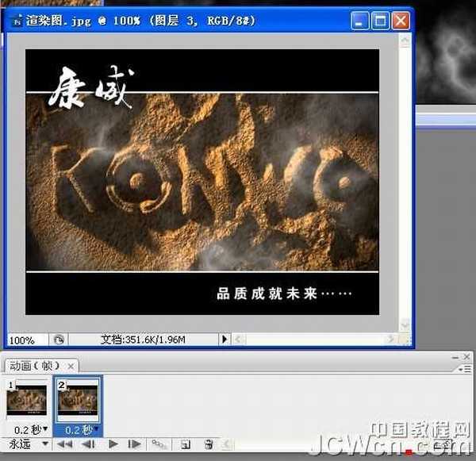Expand the document info arrow menu
476x461 pixels.
tap(225, 340)
